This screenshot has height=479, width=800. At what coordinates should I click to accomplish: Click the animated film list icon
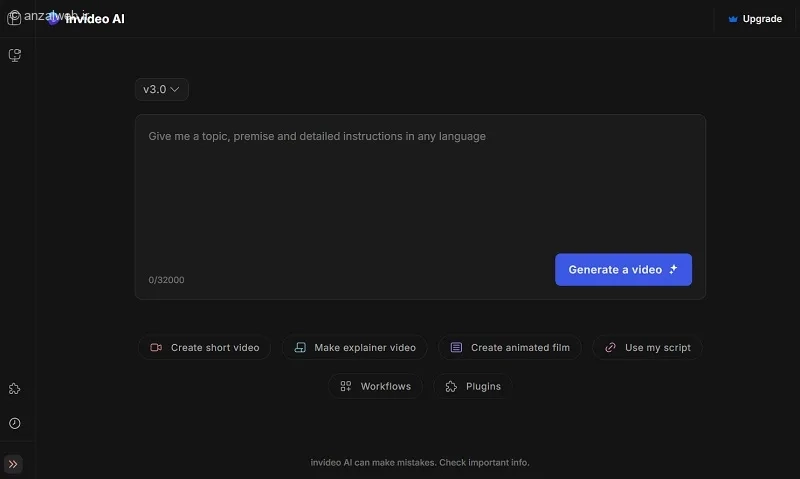456,347
